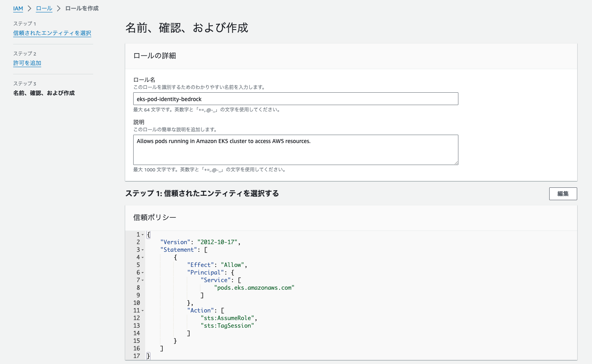Collapse the fold arrow on line 1
The image size is (592, 364).
click(143, 235)
